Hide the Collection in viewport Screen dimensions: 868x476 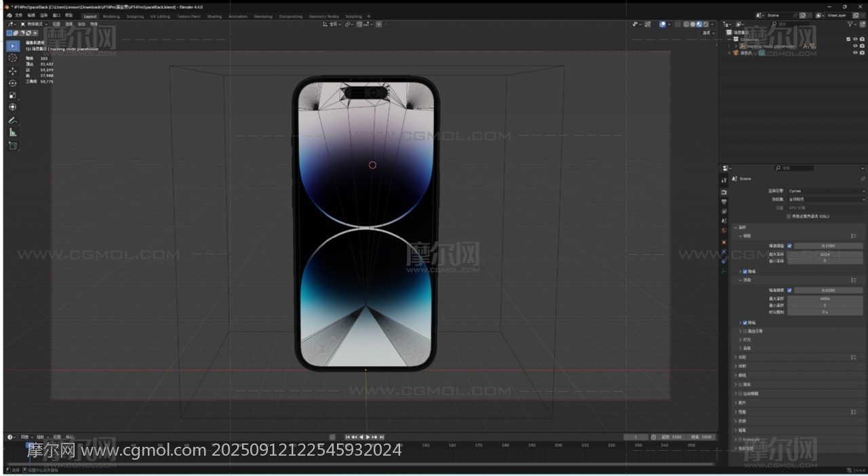click(855, 39)
